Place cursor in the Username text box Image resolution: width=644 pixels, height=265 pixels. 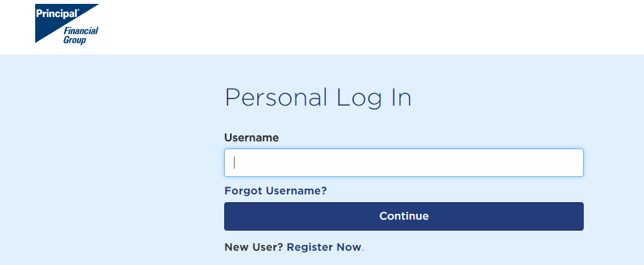pyautogui.click(x=404, y=163)
